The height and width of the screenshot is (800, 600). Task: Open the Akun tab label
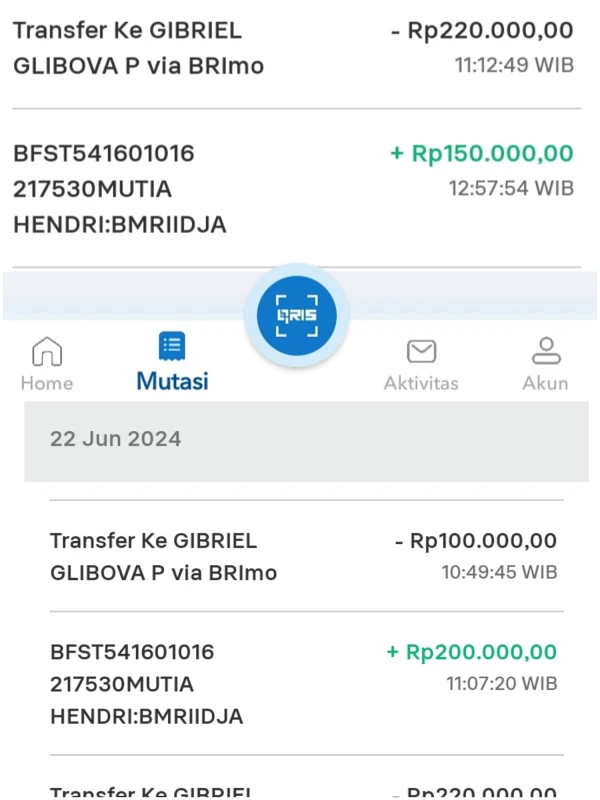click(545, 383)
